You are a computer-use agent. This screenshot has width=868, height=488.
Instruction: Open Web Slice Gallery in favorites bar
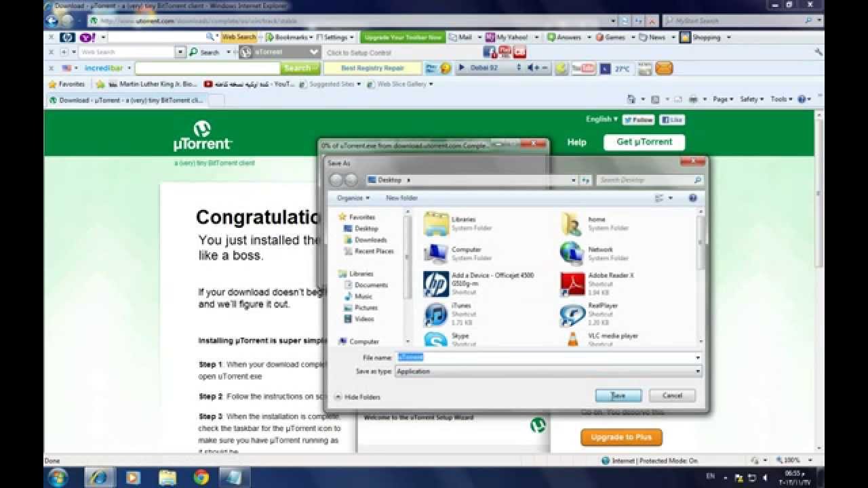pos(399,84)
